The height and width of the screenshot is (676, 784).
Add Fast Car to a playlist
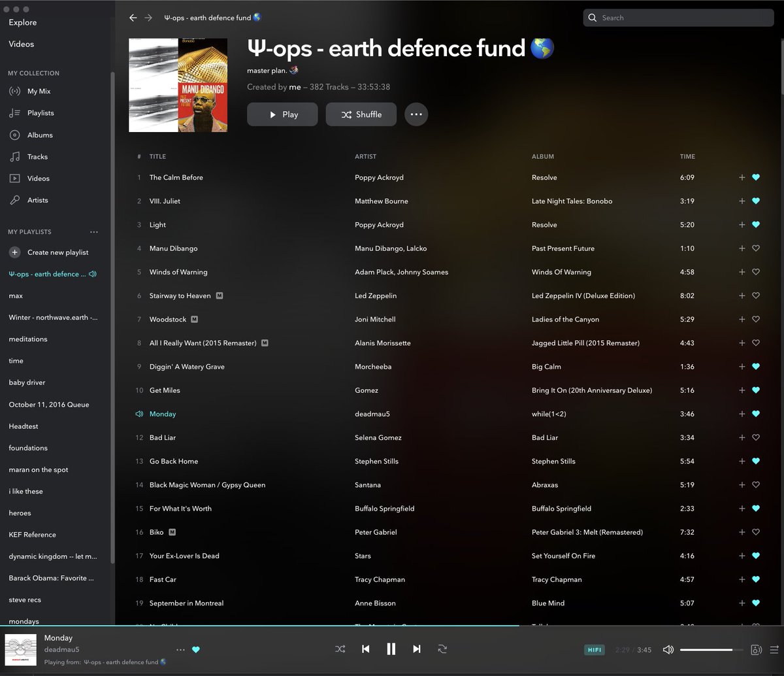point(742,579)
